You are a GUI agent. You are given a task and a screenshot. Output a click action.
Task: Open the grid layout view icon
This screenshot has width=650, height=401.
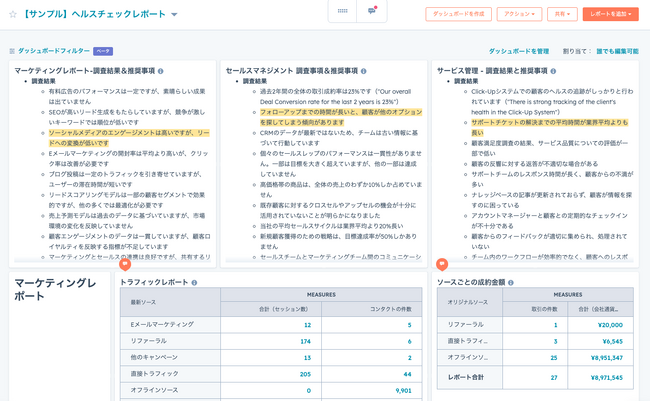(342, 11)
